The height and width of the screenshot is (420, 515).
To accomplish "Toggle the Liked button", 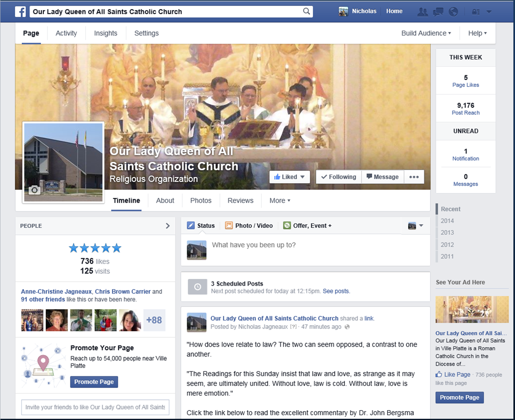I will pos(289,177).
